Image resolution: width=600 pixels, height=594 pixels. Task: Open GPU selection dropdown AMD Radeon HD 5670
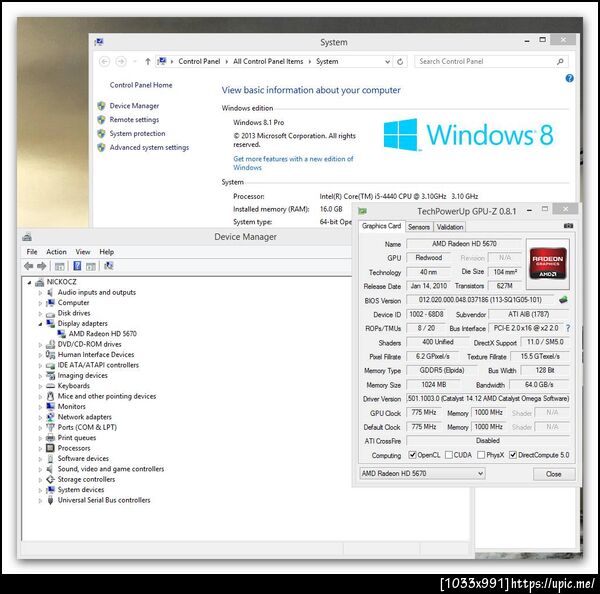422,473
